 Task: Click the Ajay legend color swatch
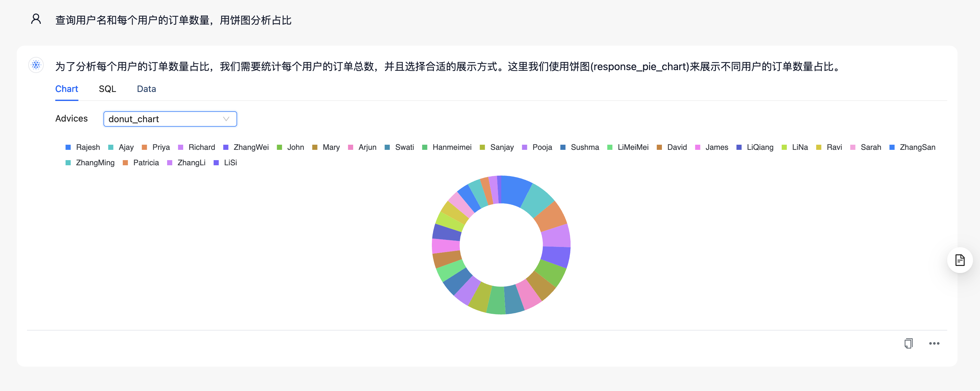(111, 147)
